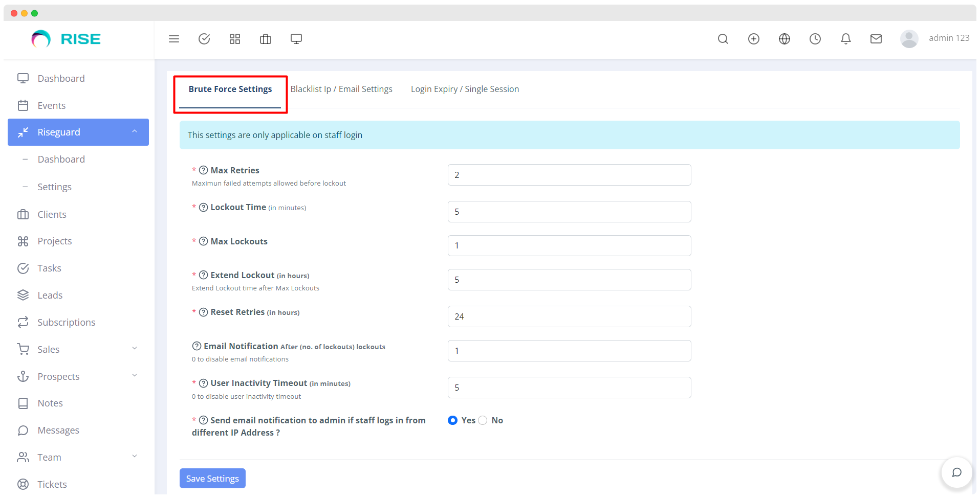Switch to Blacklist Ip / Email Settings tab
The width and height of the screenshot is (980, 499).
click(341, 89)
